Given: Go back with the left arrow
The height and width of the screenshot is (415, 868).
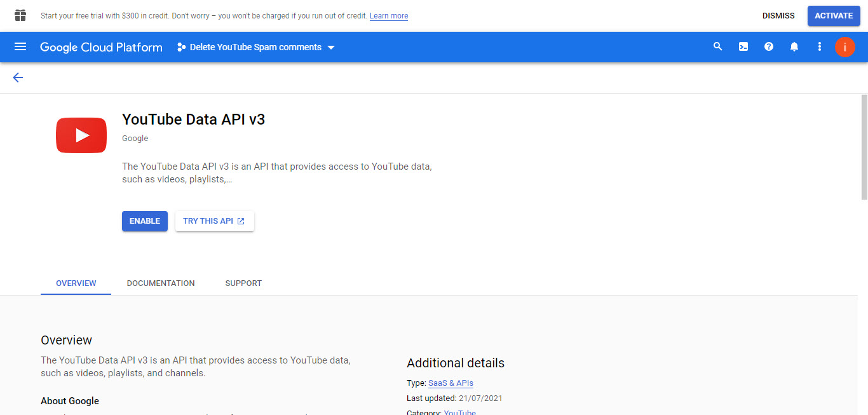Looking at the screenshot, I should tap(18, 78).
